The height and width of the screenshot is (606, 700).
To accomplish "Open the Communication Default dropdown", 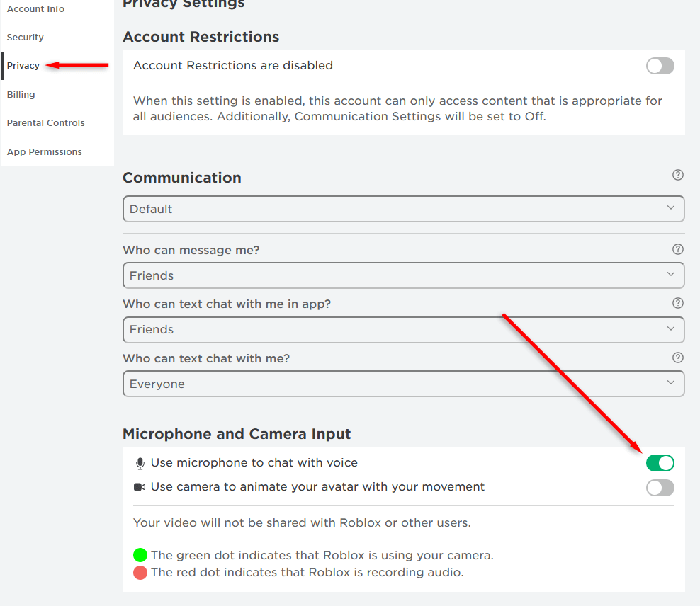I will click(403, 209).
